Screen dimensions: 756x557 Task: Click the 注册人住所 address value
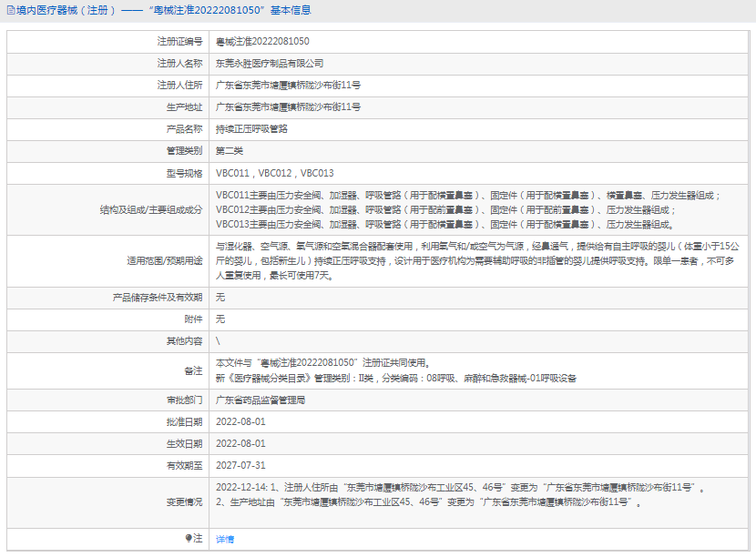pos(288,86)
